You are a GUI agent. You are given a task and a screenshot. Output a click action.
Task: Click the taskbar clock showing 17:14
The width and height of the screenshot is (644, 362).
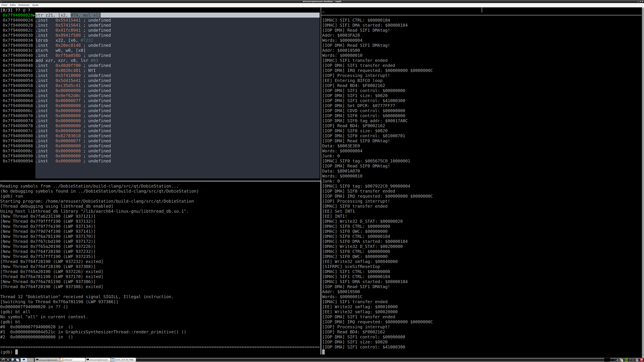coord(631,360)
